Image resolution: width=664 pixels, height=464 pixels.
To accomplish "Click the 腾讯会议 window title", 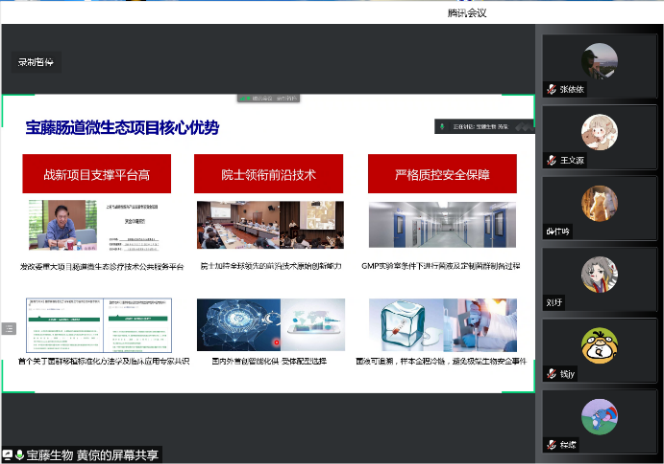I will coord(472,11).
